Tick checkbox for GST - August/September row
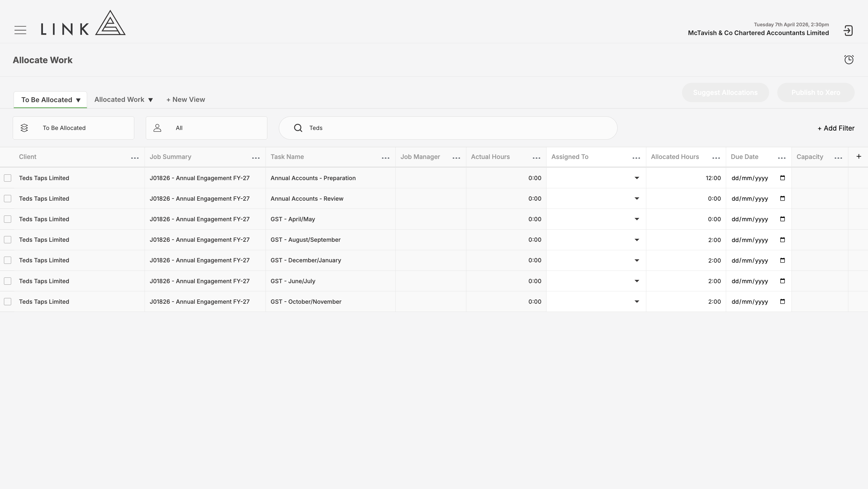 tap(8, 240)
